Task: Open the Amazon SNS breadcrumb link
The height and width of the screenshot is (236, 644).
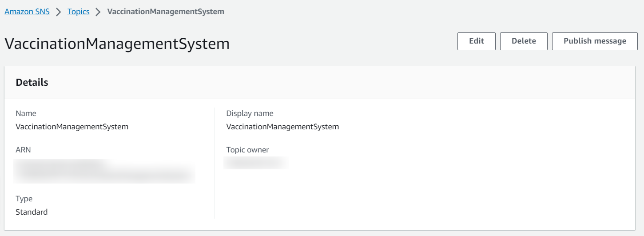Action: click(x=27, y=12)
